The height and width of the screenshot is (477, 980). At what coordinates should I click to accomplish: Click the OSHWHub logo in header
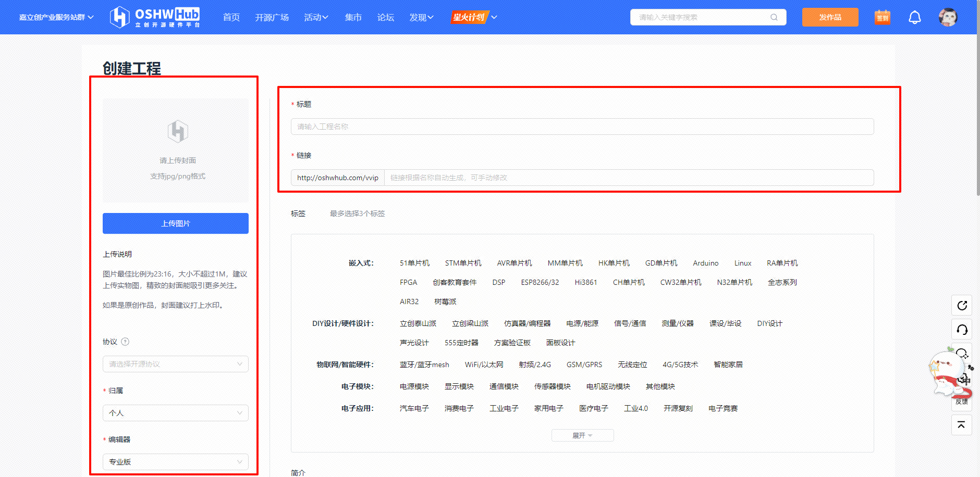[x=155, y=17]
